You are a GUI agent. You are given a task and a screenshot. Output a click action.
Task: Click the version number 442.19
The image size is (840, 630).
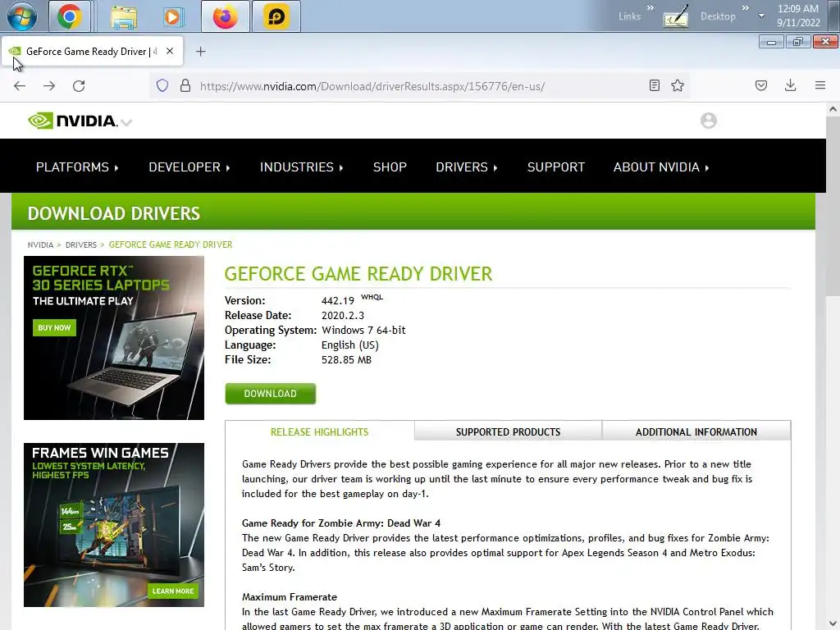[x=337, y=301]
